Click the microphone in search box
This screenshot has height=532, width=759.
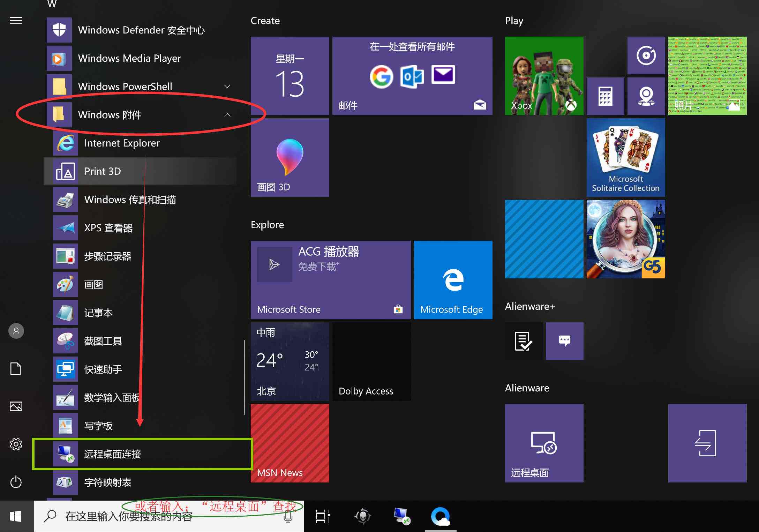(288, 516)
